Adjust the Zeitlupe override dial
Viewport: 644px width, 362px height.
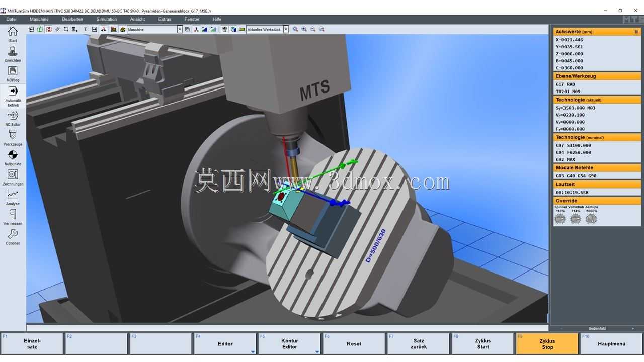(591, 219)
